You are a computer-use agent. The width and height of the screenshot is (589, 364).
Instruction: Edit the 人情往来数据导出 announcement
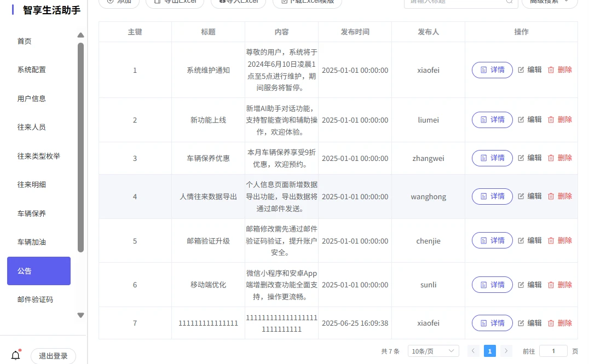[x=530, y=197]
